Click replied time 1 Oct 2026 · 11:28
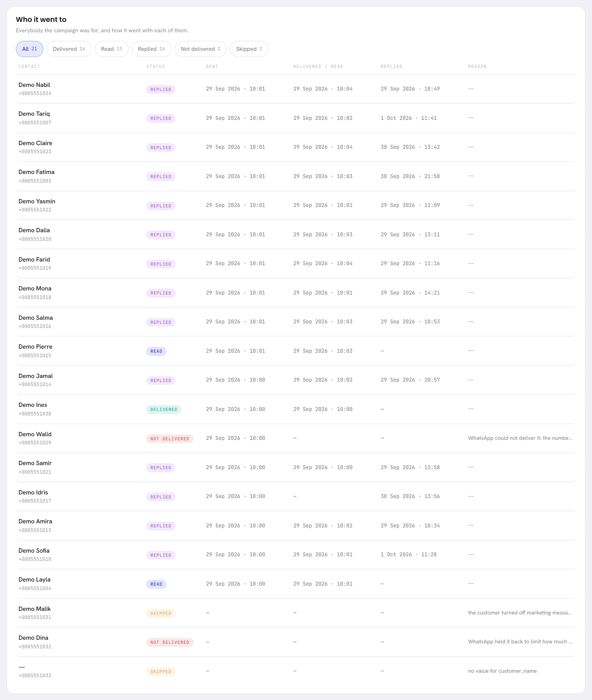Screen dimensions: 592x700 [408, 555]
